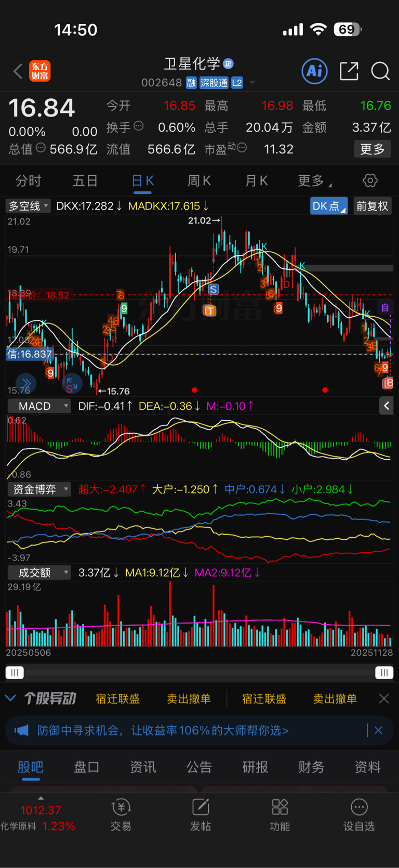This screenshot has width=399, height=868.
Task: Select 日K chart tab
Action: tap(142, 180)
